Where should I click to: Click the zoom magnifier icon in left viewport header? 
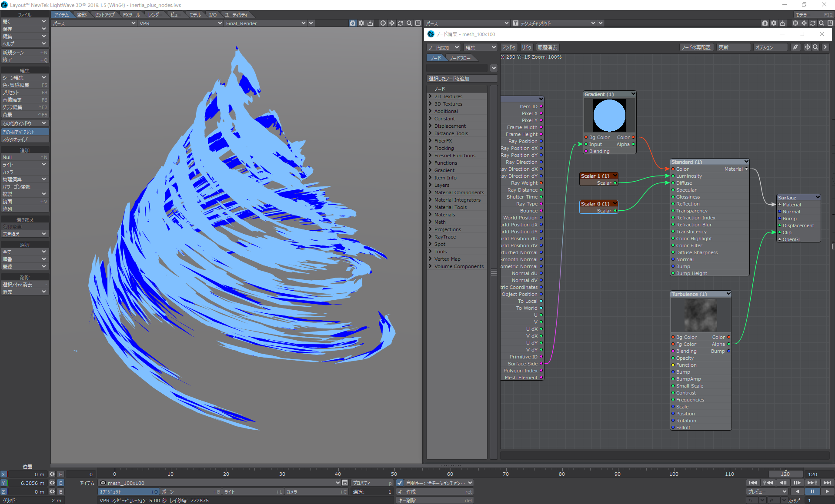409,23
